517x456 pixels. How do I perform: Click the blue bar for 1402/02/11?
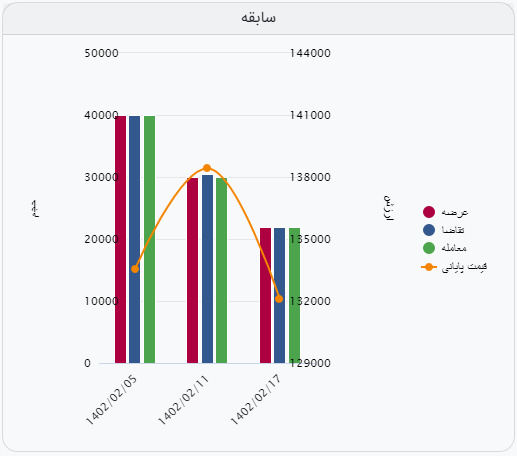click(207, 269)
